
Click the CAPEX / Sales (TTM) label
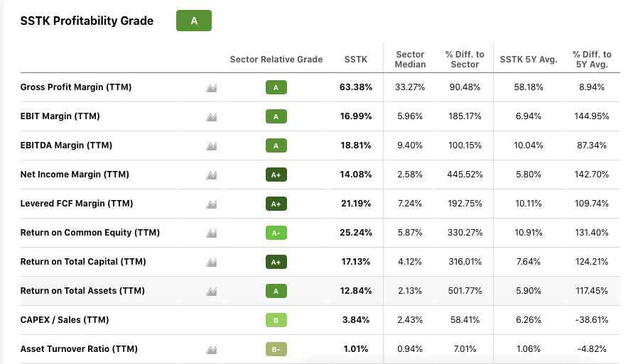tap(65, 320)
